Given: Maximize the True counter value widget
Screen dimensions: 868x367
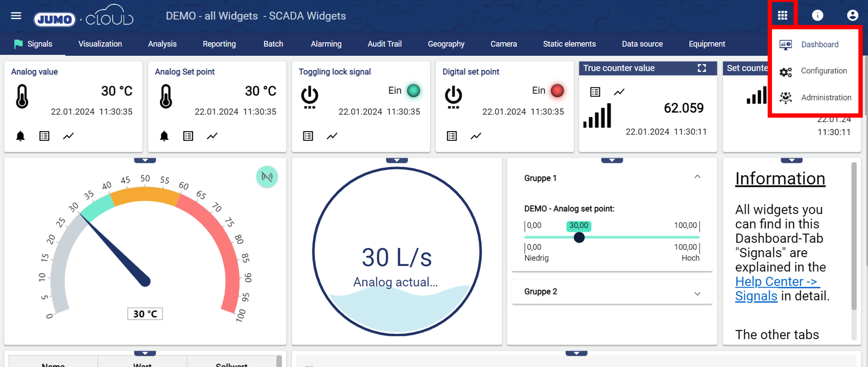Looking at the screenshot, I should click(x=702, y=68).
